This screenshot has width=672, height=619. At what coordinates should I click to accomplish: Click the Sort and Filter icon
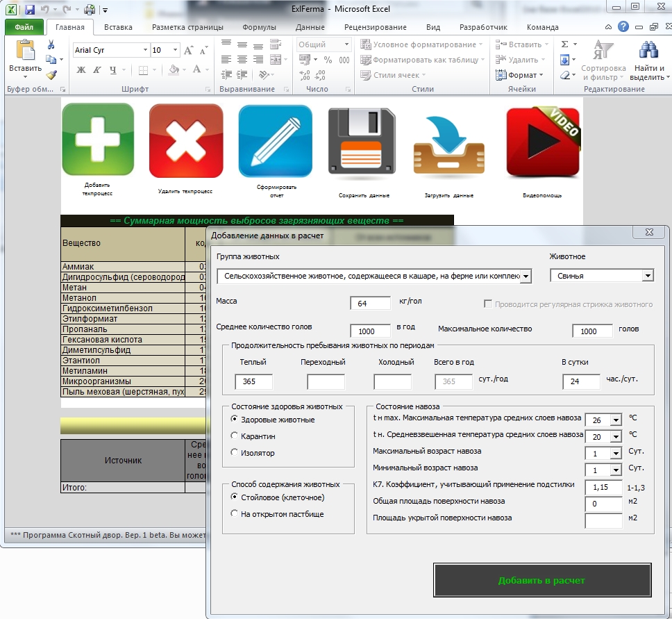pyautogui.click(x=603, y=50)
